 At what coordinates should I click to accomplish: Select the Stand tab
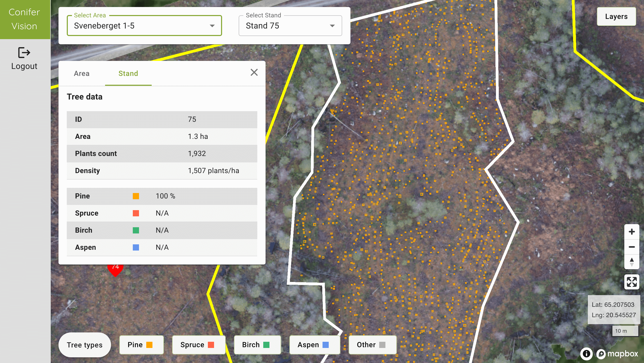pos(128,74)
